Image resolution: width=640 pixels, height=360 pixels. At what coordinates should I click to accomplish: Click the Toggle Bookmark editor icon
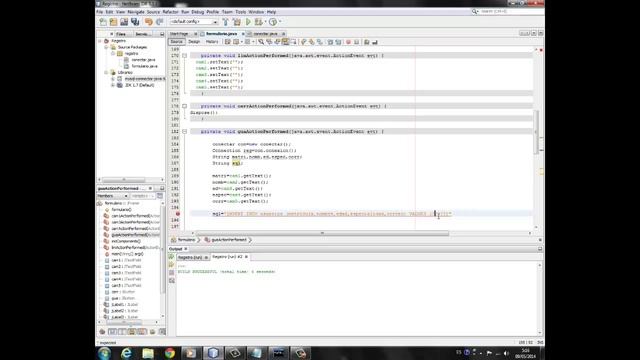tap(320, 42)
